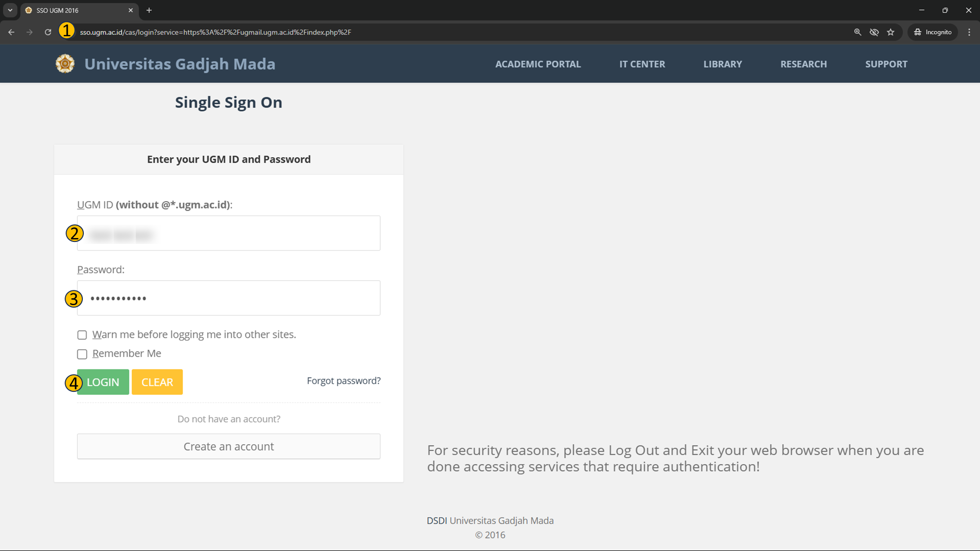Bookmark this page with the star icon
Viewport: 980px width, 551px height.
point(891,32)
